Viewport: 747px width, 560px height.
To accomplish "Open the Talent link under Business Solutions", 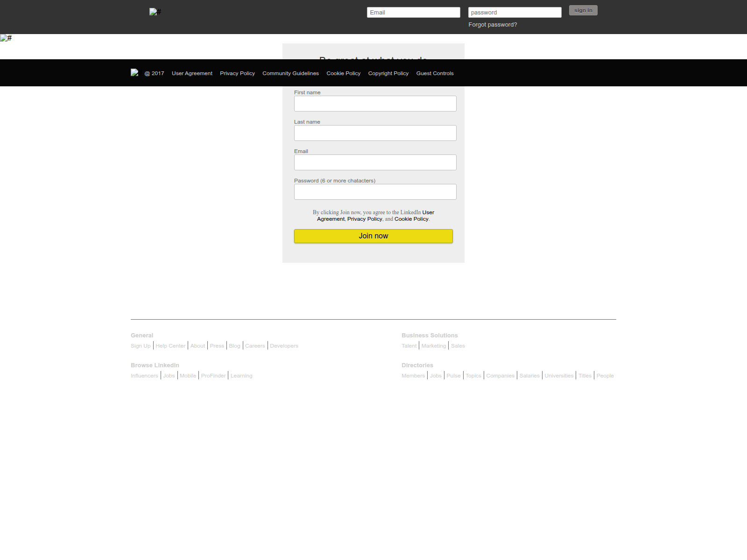I will click(409, 346).
